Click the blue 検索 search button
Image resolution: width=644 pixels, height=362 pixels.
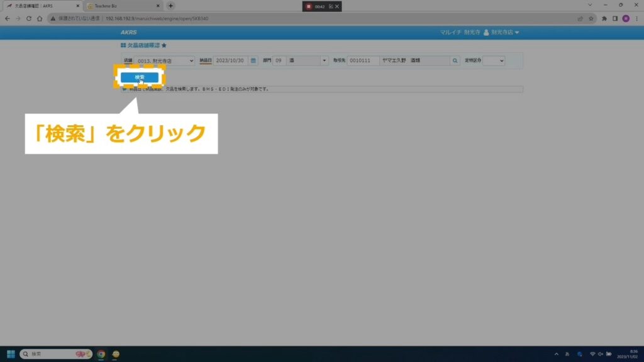point(140,77)
